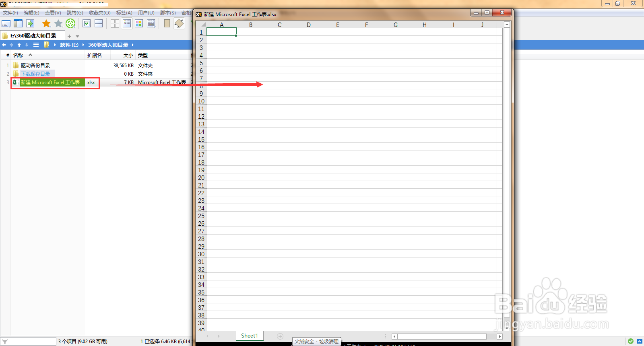Click cell A1 in the spreadsheet preview
Screen dimensions: 644x346
point(221,32)
